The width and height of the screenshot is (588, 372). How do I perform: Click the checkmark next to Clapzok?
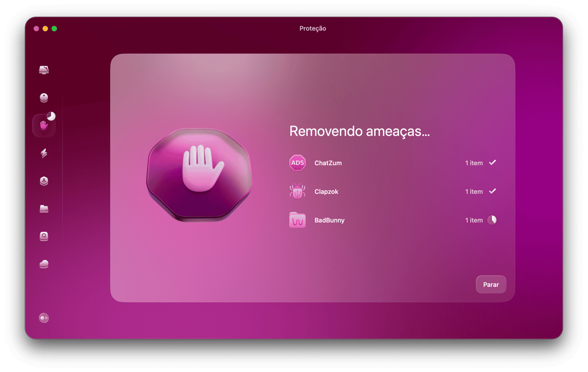(x=492, y=191)
